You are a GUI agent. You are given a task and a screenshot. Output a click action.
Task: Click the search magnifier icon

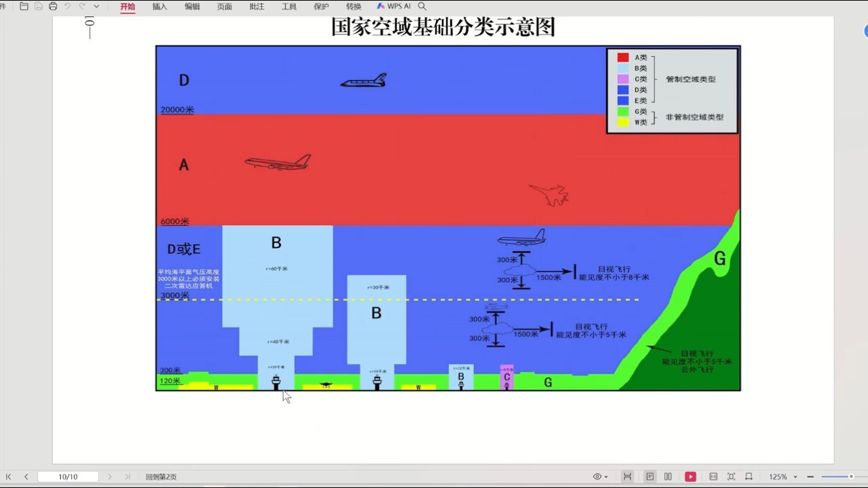pos(422,6)
